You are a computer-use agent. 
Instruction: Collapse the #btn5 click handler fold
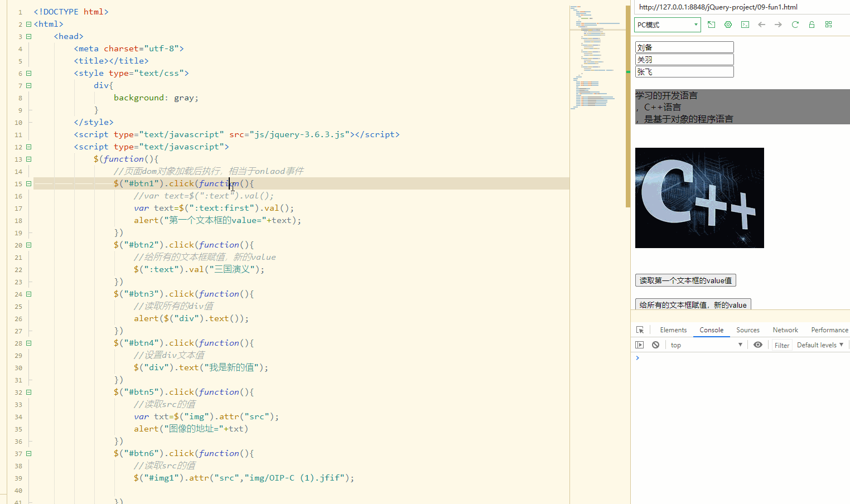29,392
